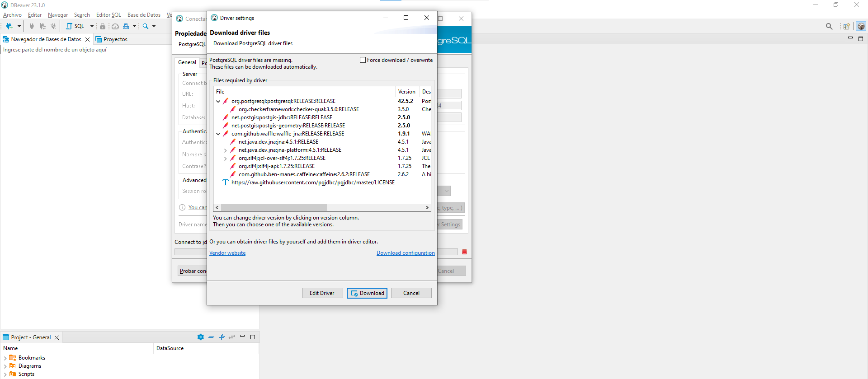Close the Navegador de Bases de Datos tab
Screen dimensions: 868x379
click(x=87, y=39)
